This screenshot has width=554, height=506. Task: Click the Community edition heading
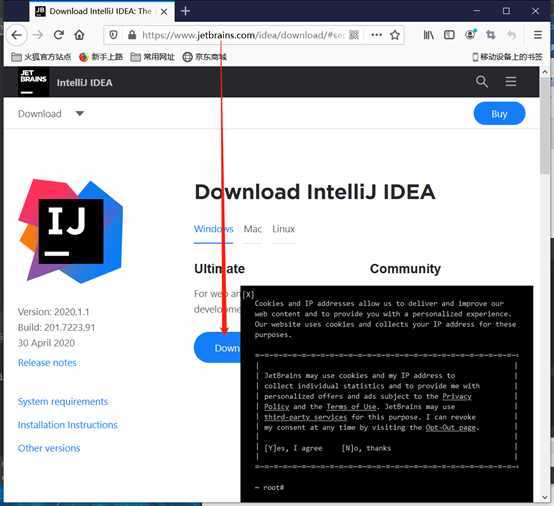click(405, 269)
